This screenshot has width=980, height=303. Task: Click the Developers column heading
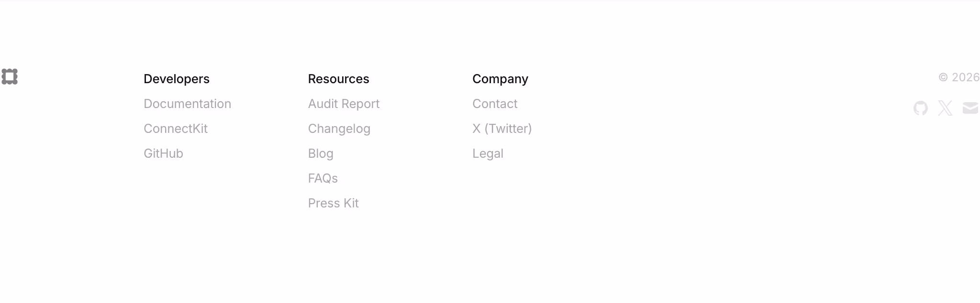click(177, 79)
